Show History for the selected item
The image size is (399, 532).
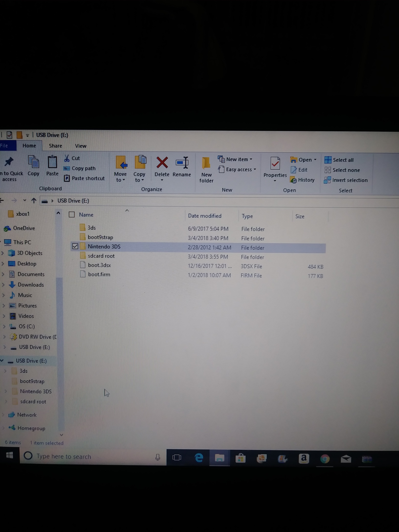302,180
